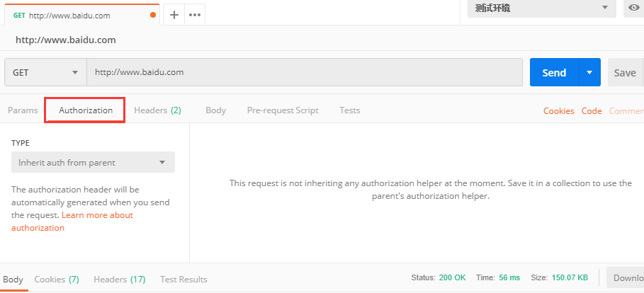Click the request URL input field
This screenshot has width=644, height=293.
point(305,72)
